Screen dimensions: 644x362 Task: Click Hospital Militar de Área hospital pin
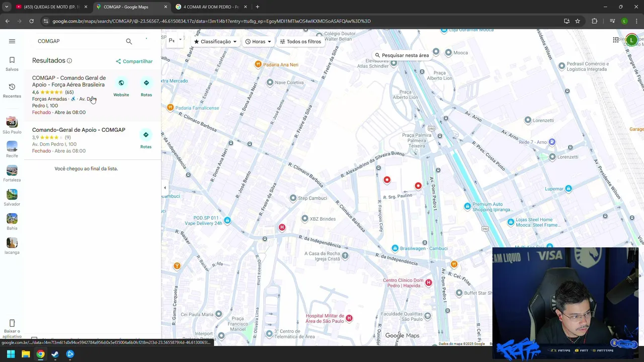(349, 318)
